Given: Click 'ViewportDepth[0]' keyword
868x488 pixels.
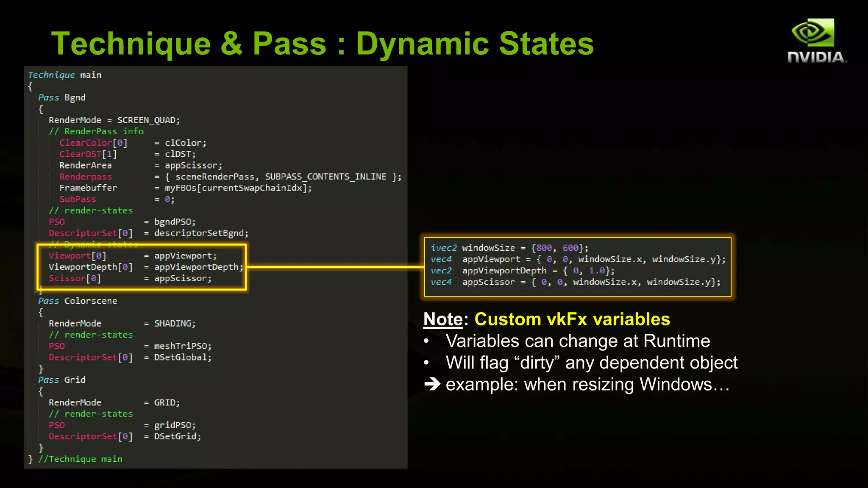Looking at the screenshot, I should 91,267.
